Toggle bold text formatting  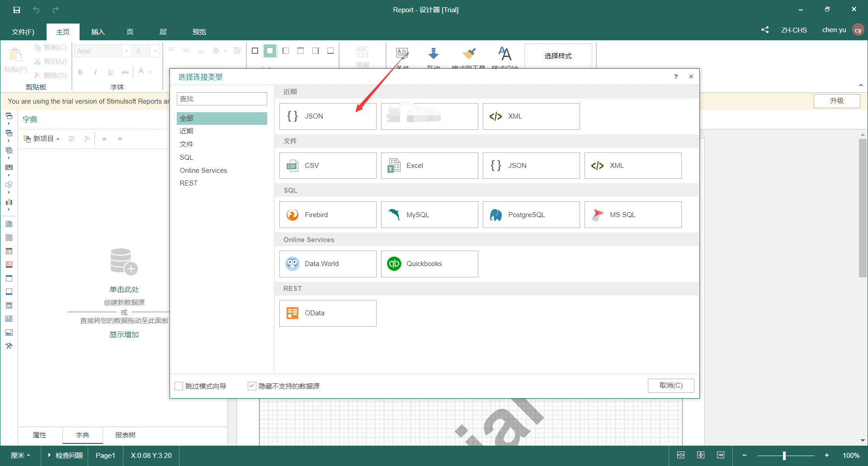click(x=80, y=72)
